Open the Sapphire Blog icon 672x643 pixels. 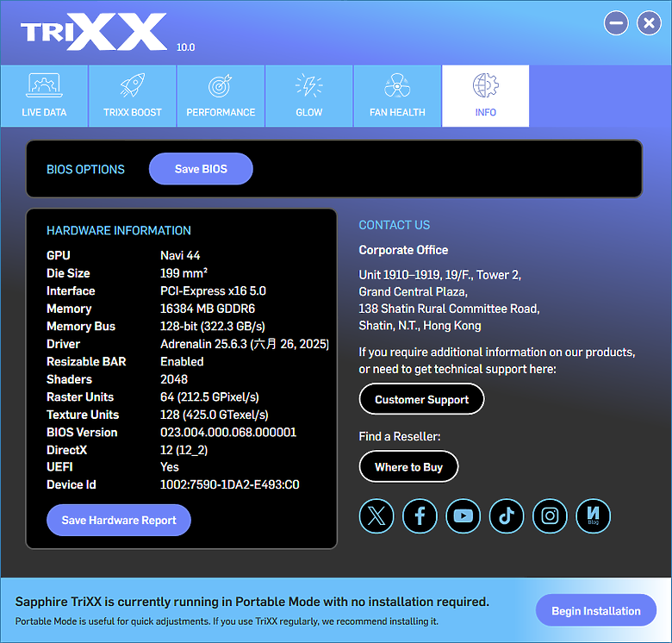point(593,516)
